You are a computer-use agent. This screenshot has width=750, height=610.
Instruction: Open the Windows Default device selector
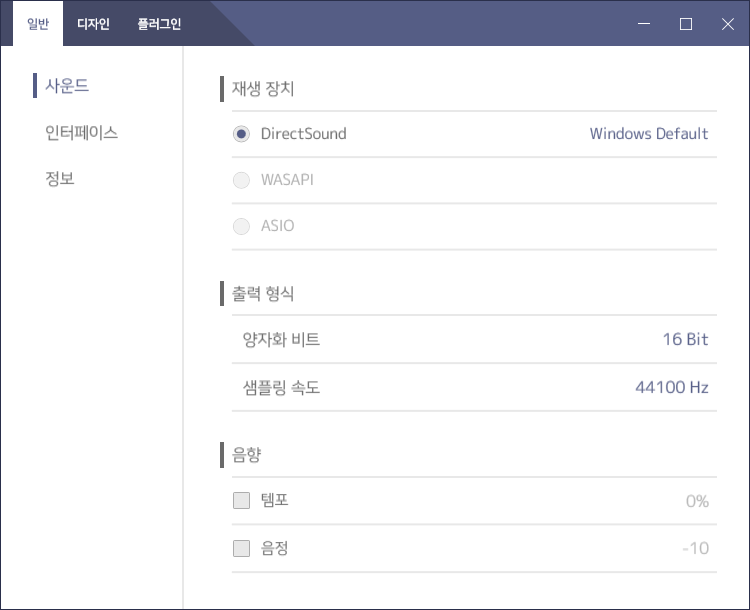(x=649, y=133)
